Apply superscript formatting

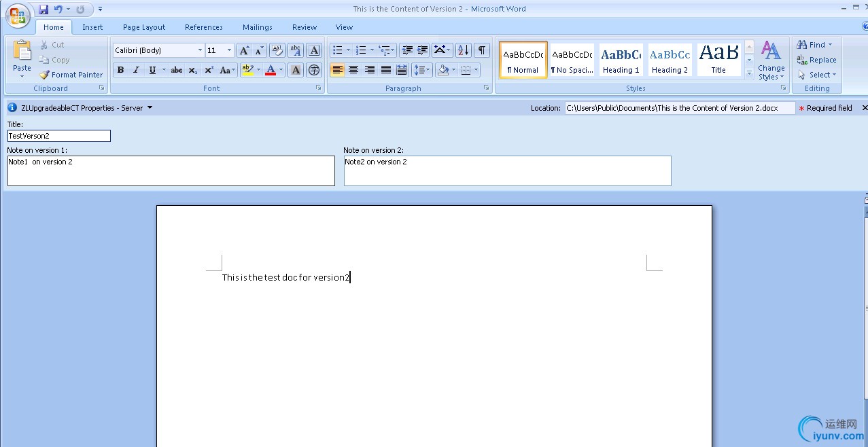tap(209, 70)
